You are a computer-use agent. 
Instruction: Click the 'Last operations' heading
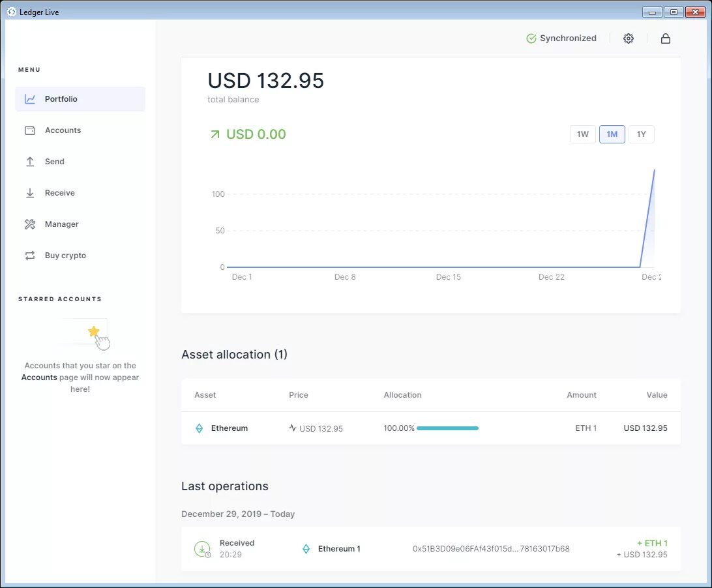[225, 486]
